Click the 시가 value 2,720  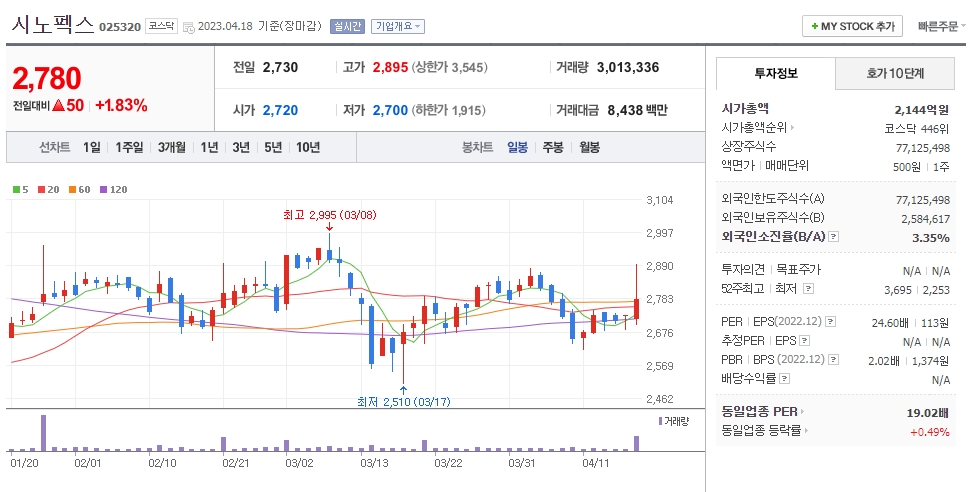pyautogui.click(x=280, y=111)
